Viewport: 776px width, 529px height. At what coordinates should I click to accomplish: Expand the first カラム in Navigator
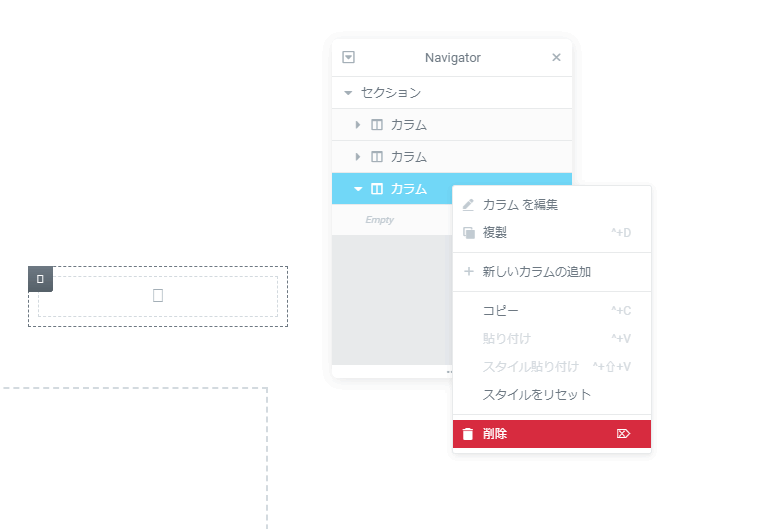point(358,125)
